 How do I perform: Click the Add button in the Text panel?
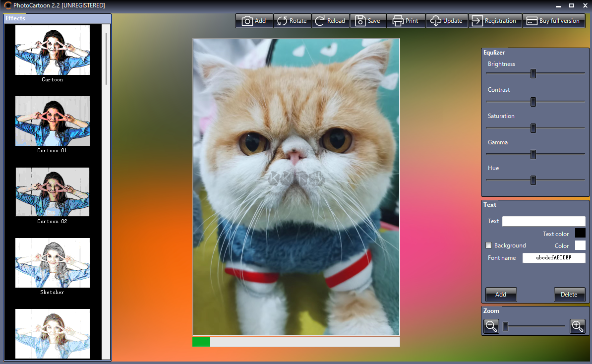tap(501, 294)
